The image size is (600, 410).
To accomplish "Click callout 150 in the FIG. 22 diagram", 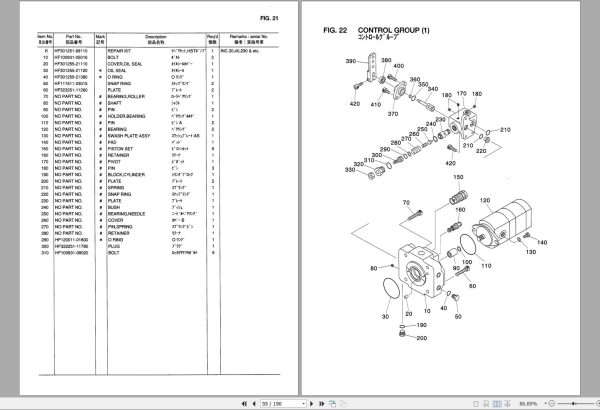I will coord(458,177).
